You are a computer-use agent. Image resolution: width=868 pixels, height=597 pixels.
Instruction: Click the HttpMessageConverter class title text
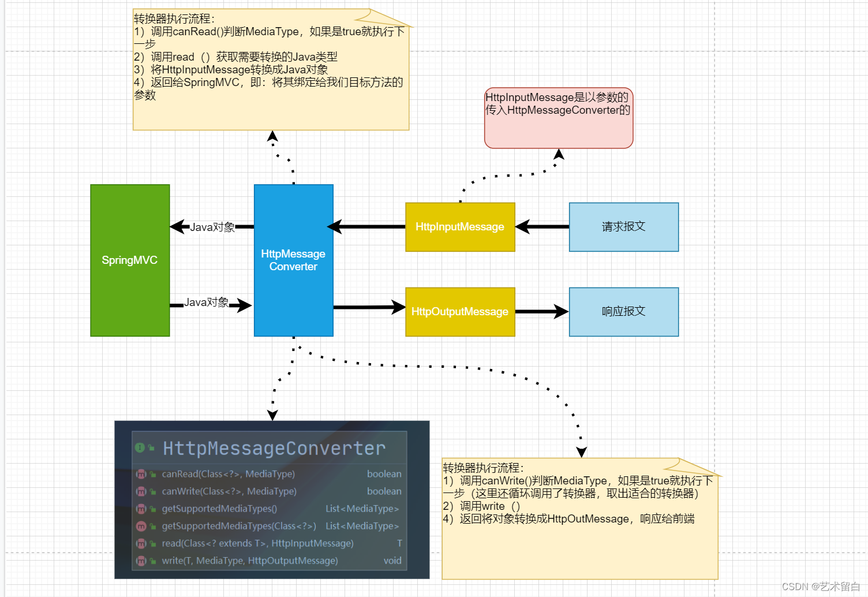coord(274,448)
